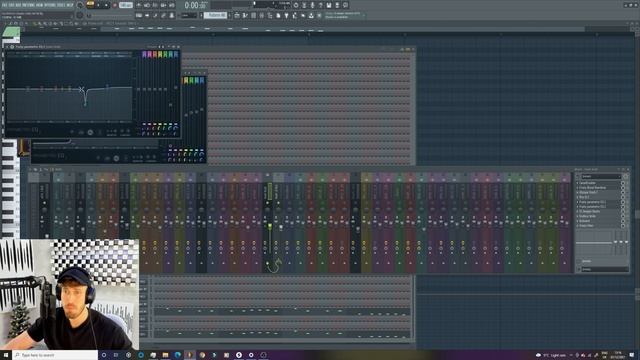Open the mixer effects preset dropdown
This screenshot has height=360, width=640.
(x=601, y=176)
